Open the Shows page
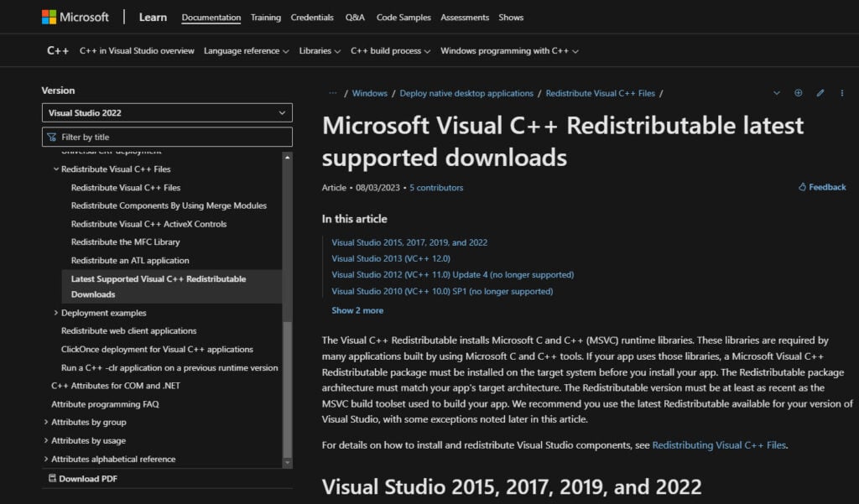 click(x=511, y=18)
